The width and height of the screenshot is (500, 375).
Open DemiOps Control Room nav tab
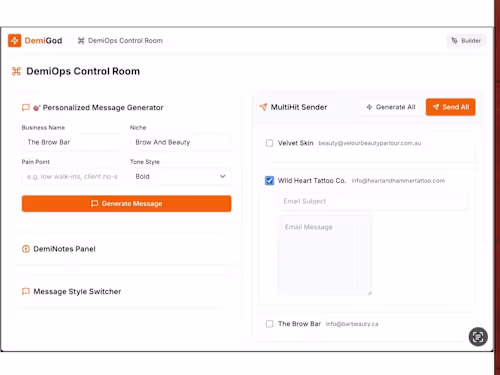(120, 41)
